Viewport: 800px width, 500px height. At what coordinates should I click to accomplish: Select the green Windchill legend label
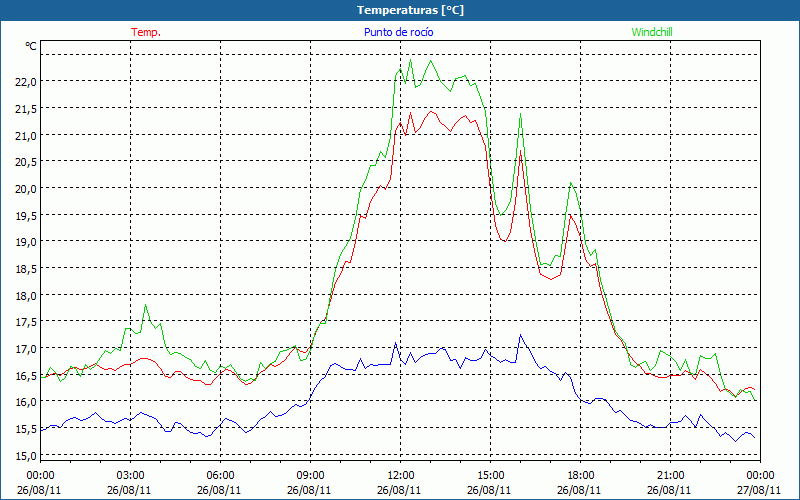(x=652, y=32)
